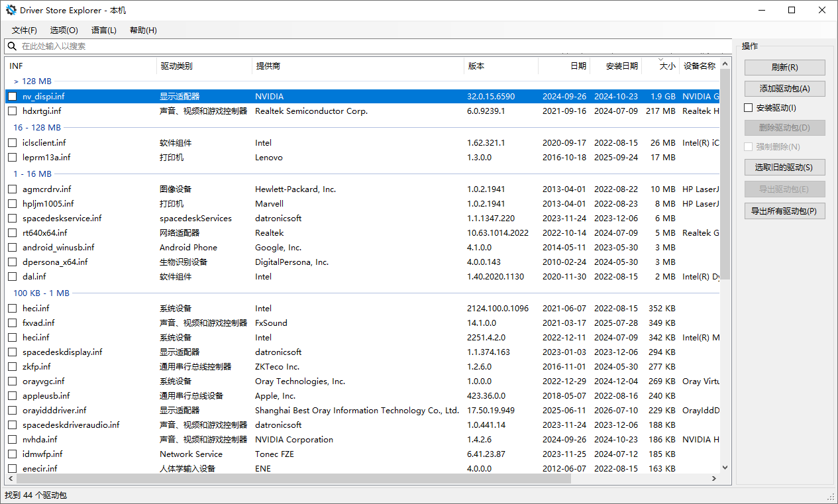Sort by the 提供商 column header
The width and height of the screenshot is (838, 504).
[358, 66]
